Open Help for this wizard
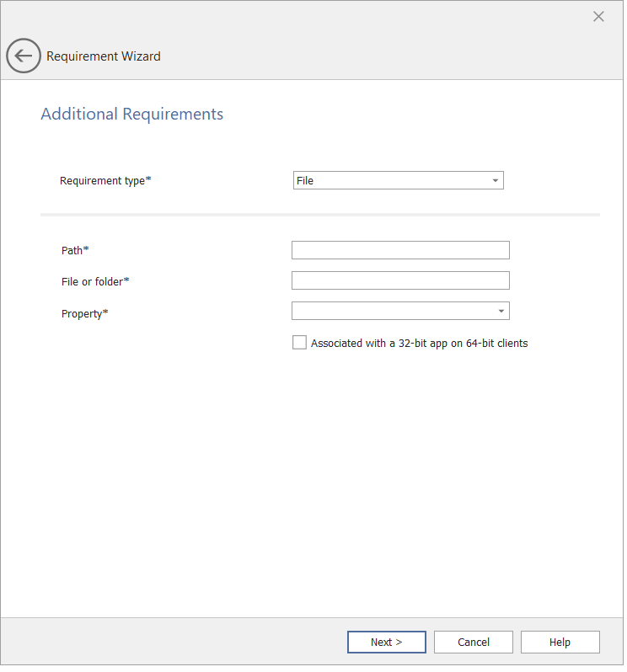The image size is (627, 672). pyautogui.click(x=560, y=643)
